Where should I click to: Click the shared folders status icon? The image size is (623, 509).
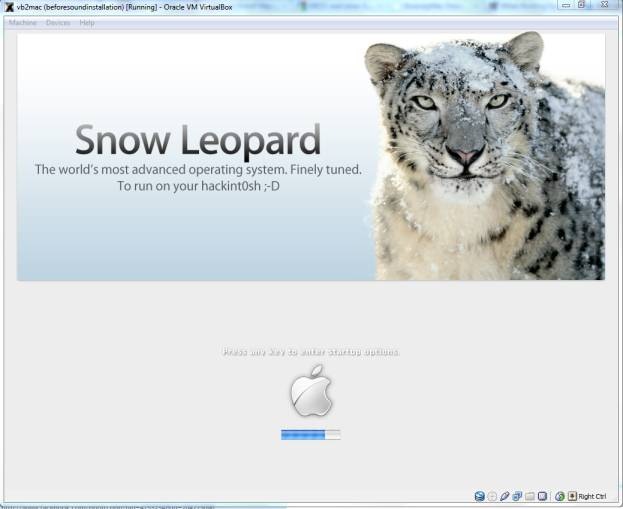point(530,496)
